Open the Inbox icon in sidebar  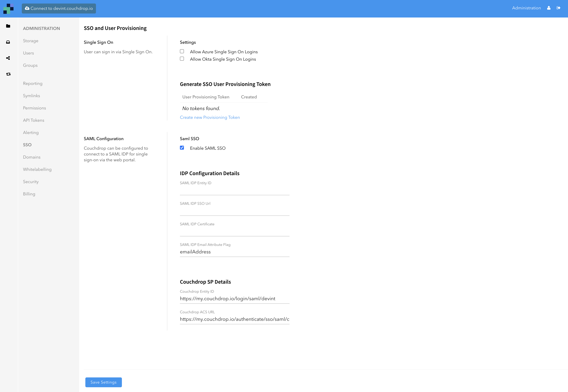tap(8, 42)
